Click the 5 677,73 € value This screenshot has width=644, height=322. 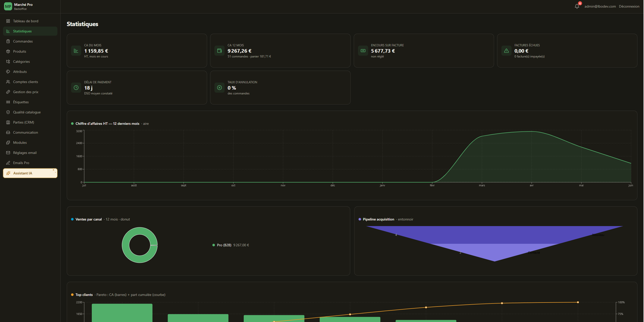point(383,51)
